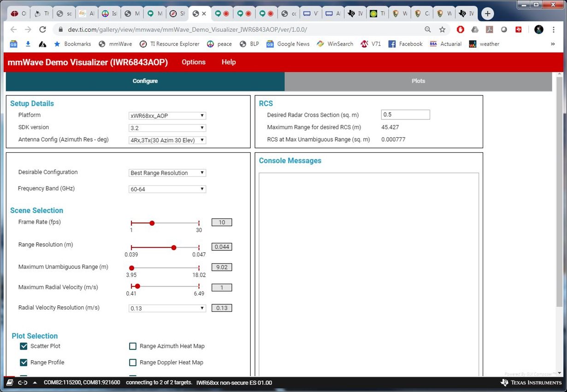The image size is (567, 392).
Task: Uncheck the Scatter Plot checkbox
Action: 24,346
